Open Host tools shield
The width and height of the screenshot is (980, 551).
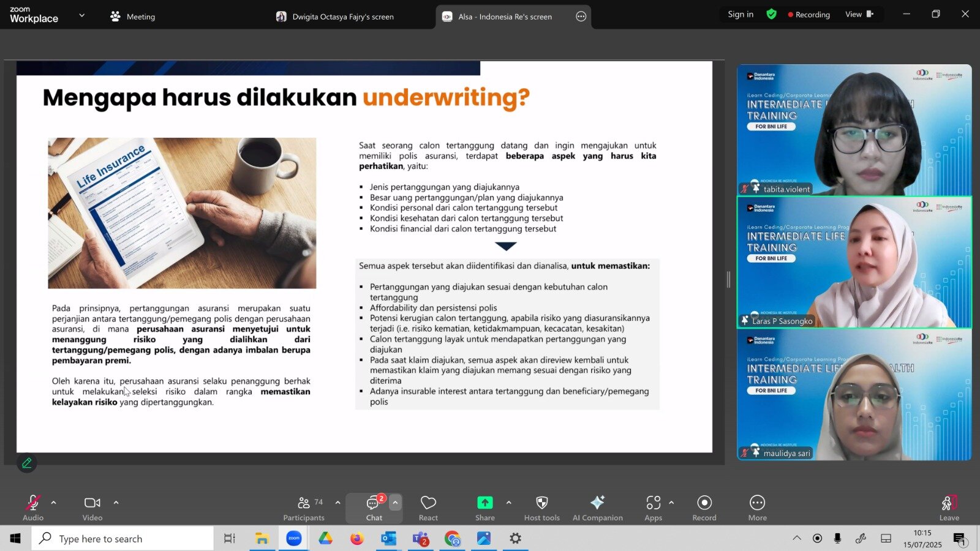(541, 508)
